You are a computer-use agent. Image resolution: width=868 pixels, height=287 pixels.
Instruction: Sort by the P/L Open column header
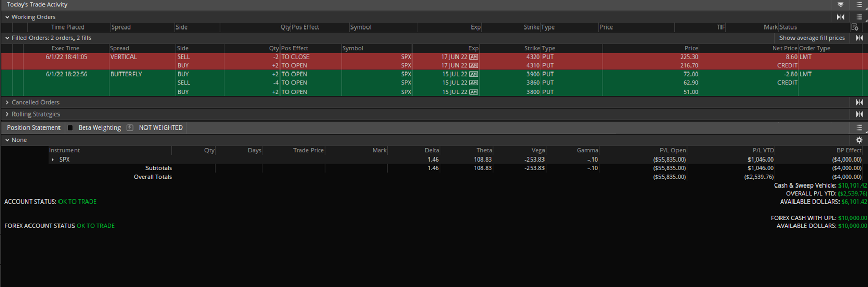click(x=672, y=150)
